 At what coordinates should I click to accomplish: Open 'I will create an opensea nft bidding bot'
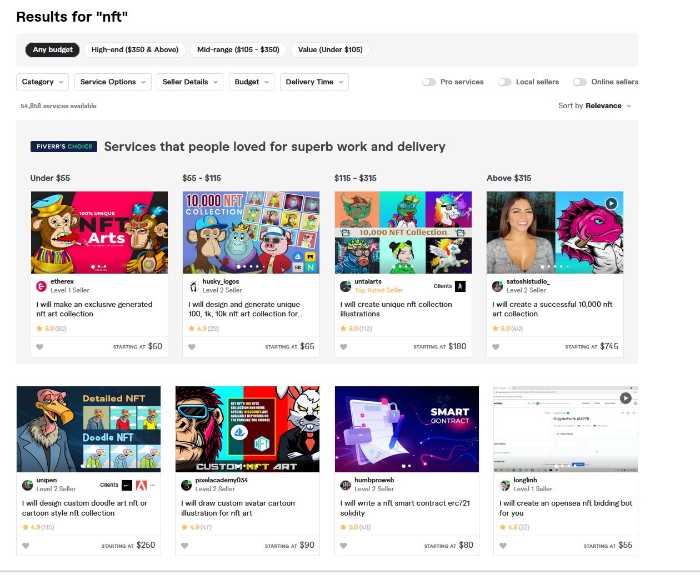566,508
